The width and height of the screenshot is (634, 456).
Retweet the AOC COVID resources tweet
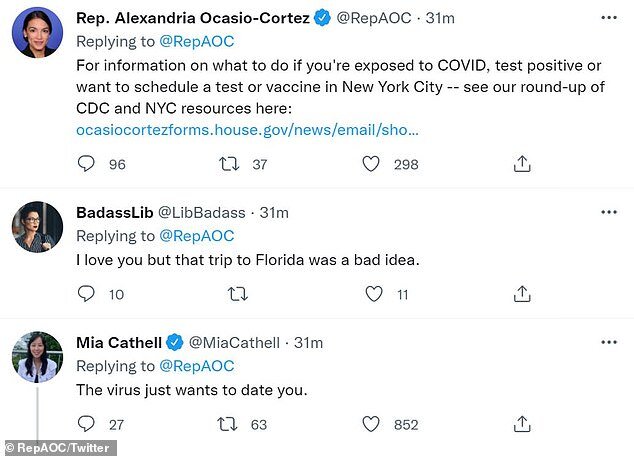point(227,163)
